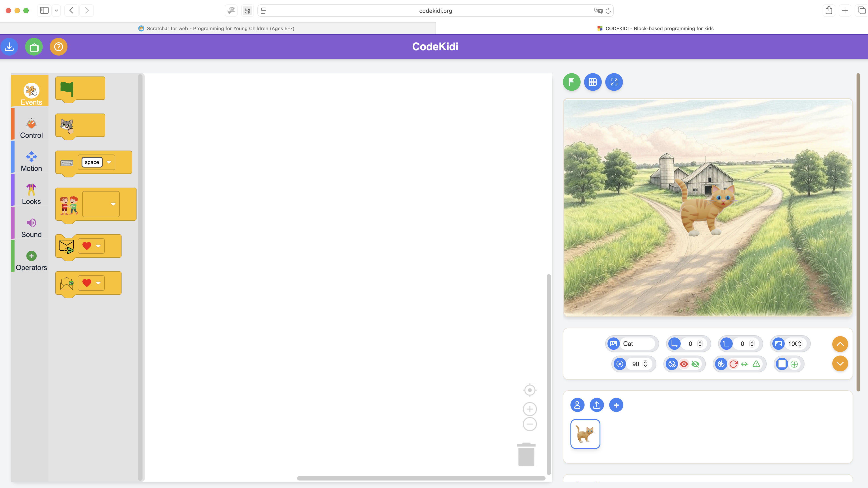Increase sprite direction value stepper
Viewport: 868px width, 488px height.
(645, 362)
